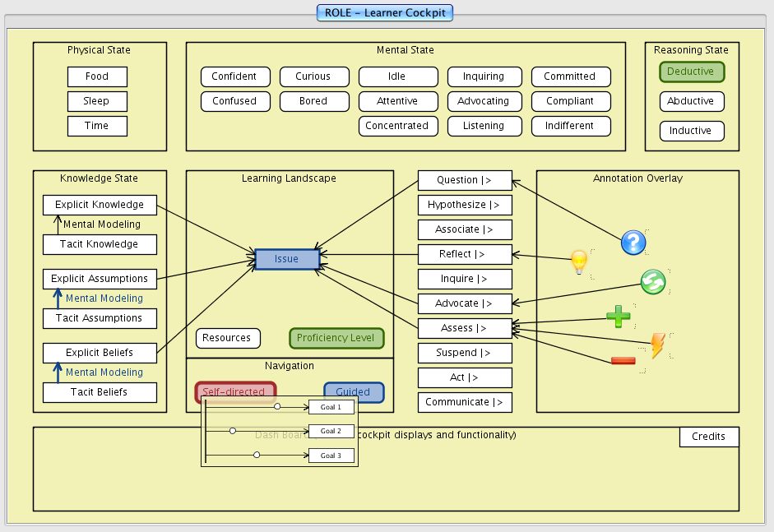Click the green plus annotation icon
Viewport: 774px width, 532px height.
click(618, 316)
